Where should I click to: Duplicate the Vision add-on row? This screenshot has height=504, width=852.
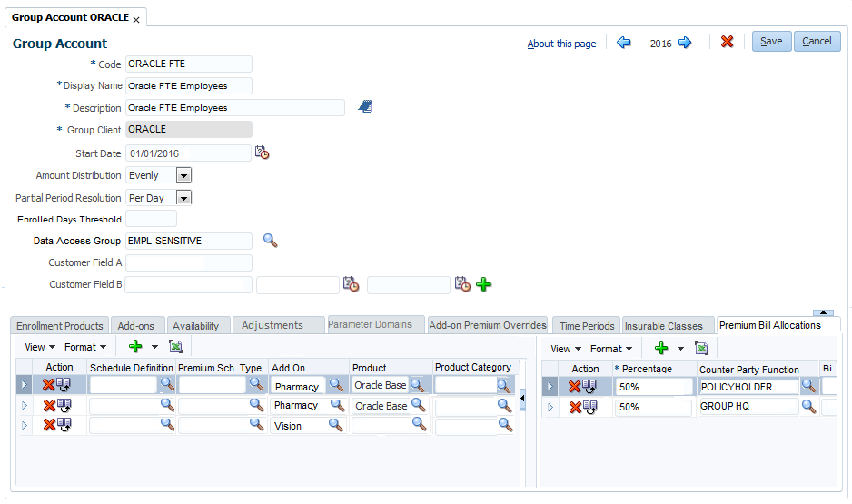point(64,425)
